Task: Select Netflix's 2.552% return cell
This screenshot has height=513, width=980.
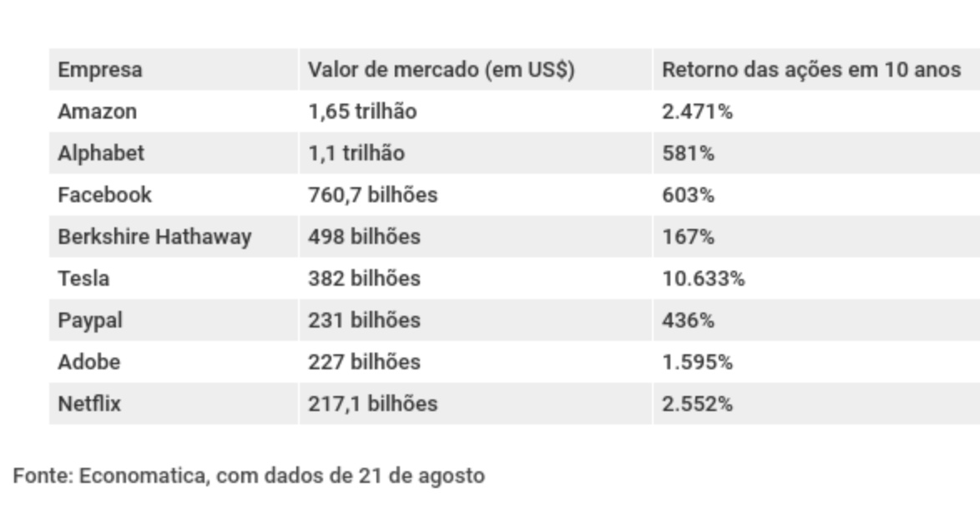Action: [x=697, y=404]
